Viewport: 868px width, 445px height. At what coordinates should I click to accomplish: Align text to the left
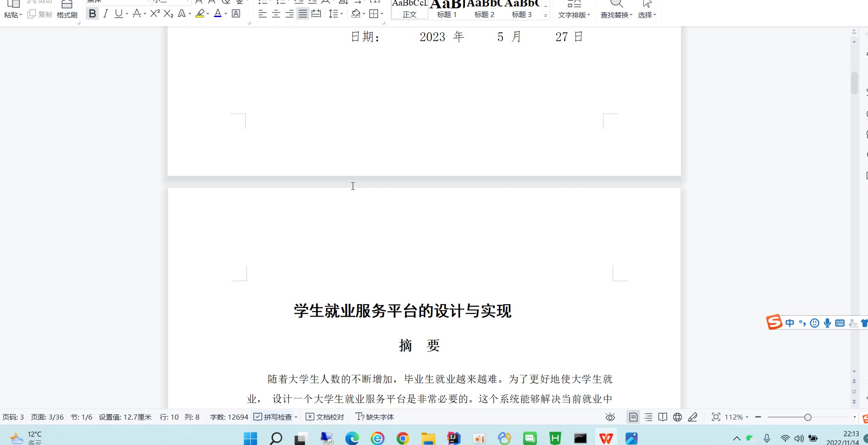pyautogui.click(x=262, y=14)
